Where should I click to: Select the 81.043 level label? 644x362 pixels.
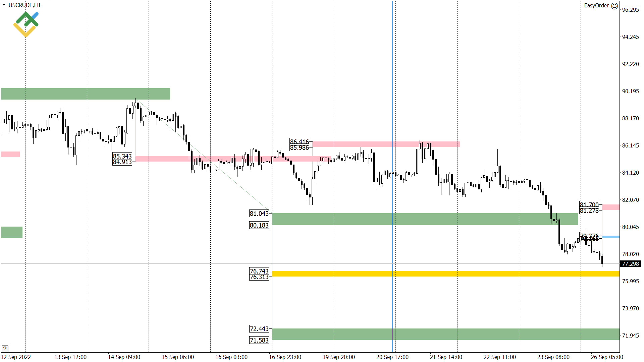[x=259, y=214]
